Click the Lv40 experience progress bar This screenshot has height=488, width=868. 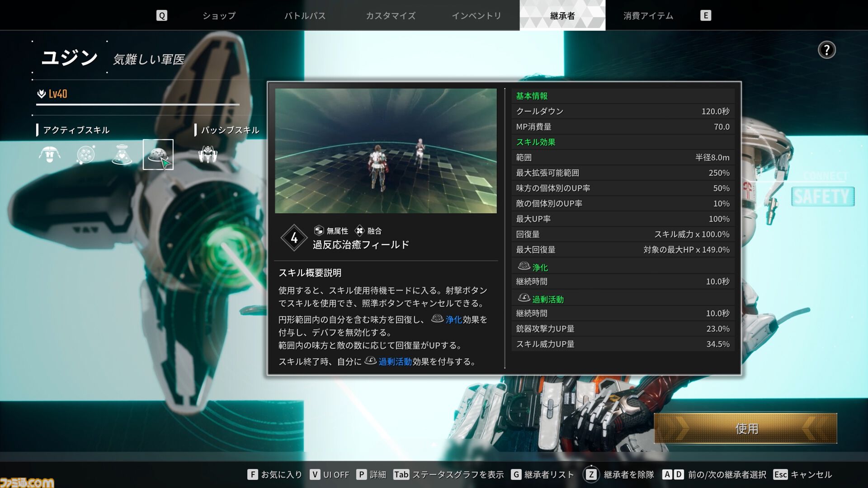coord(137,104)
